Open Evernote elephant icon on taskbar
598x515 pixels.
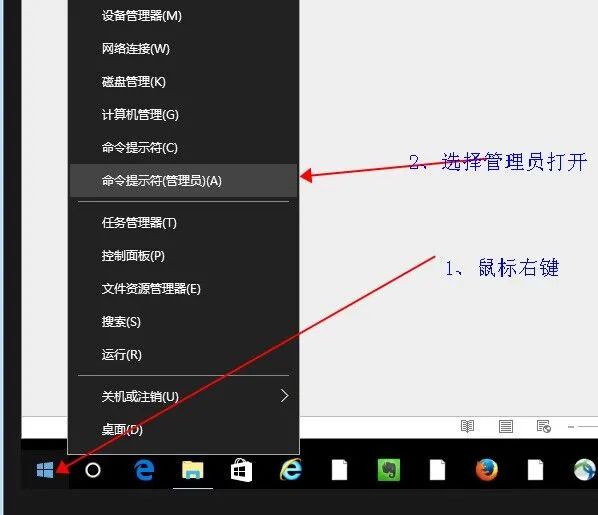(x=389, y=470)
